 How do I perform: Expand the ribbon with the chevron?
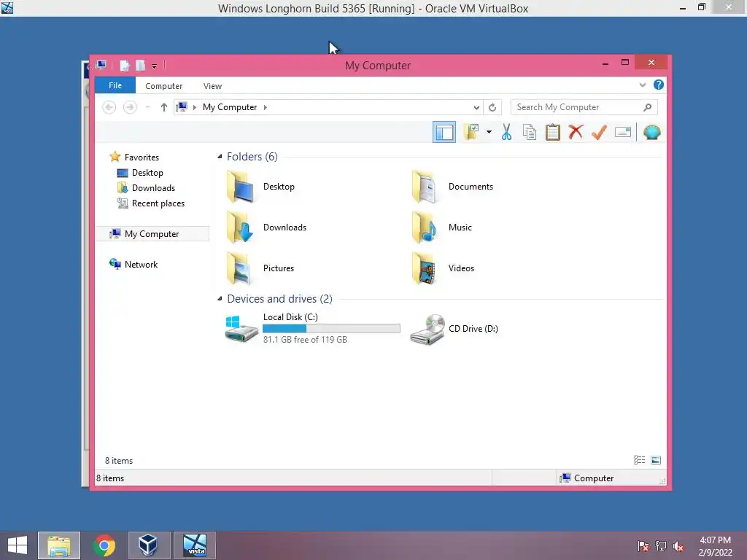coord(642,85)
